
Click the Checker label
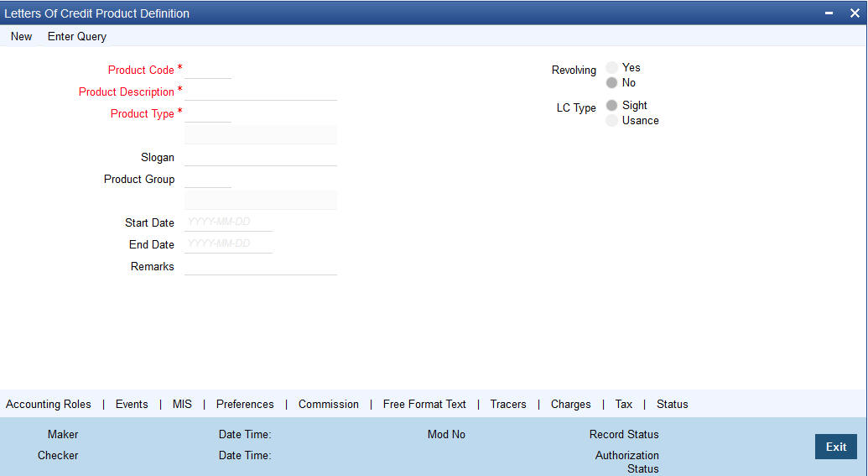point(58,456)
